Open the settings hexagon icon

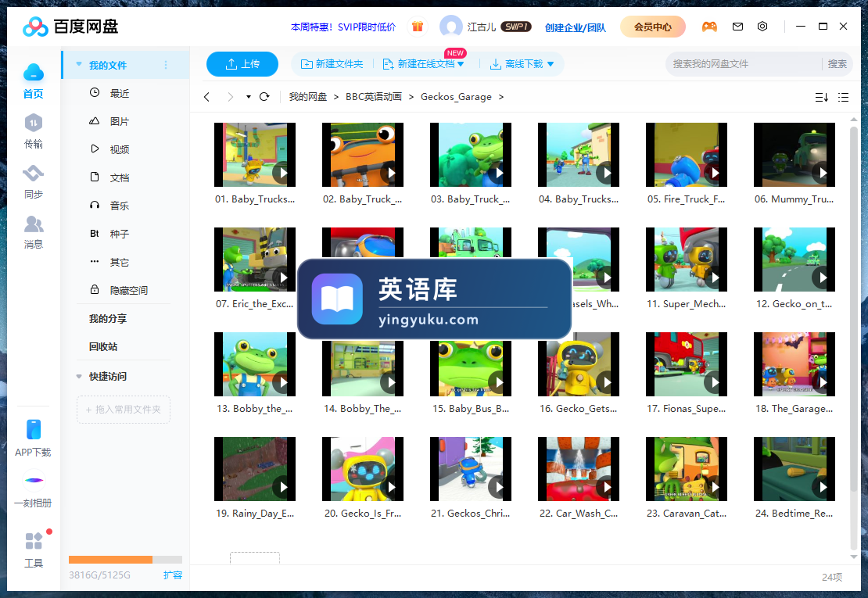[x=762, y=26]
